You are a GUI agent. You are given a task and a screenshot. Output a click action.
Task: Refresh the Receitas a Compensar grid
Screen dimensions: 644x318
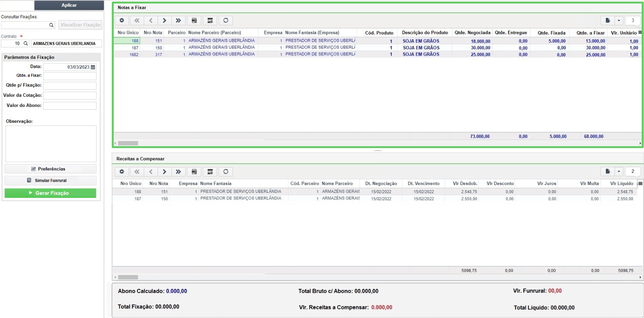pos(226,172)
